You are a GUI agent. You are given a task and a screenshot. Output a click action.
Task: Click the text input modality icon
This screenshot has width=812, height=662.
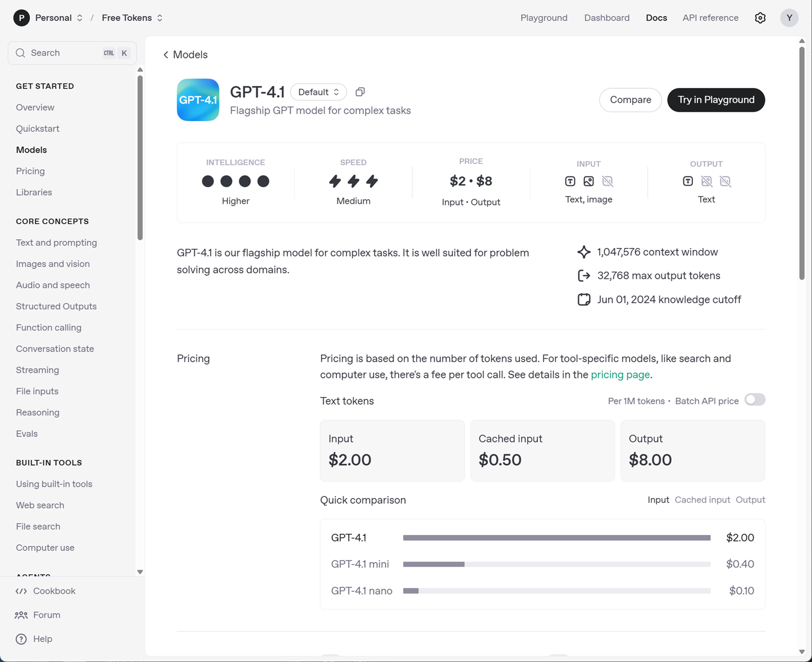pyautogui.click(x=570, y=181)
